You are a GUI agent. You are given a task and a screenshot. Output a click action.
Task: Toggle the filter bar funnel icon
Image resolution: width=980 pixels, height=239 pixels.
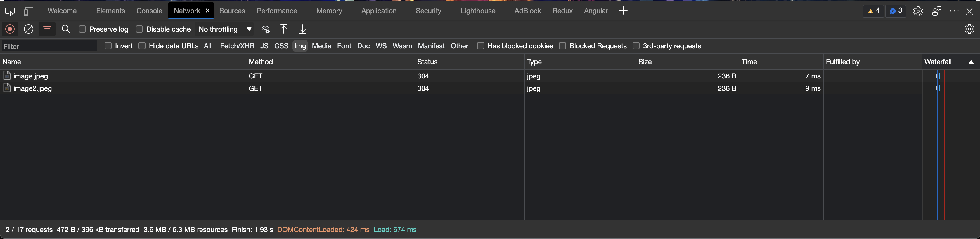[x=47, y=29]
